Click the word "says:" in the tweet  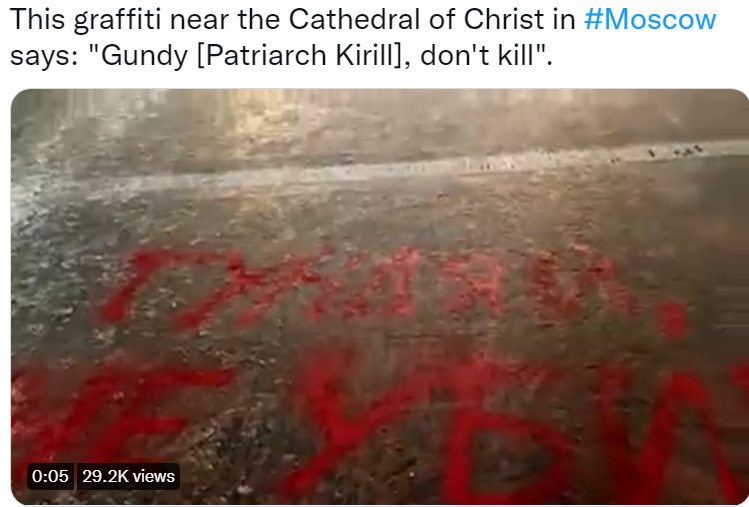coord(44,57)
